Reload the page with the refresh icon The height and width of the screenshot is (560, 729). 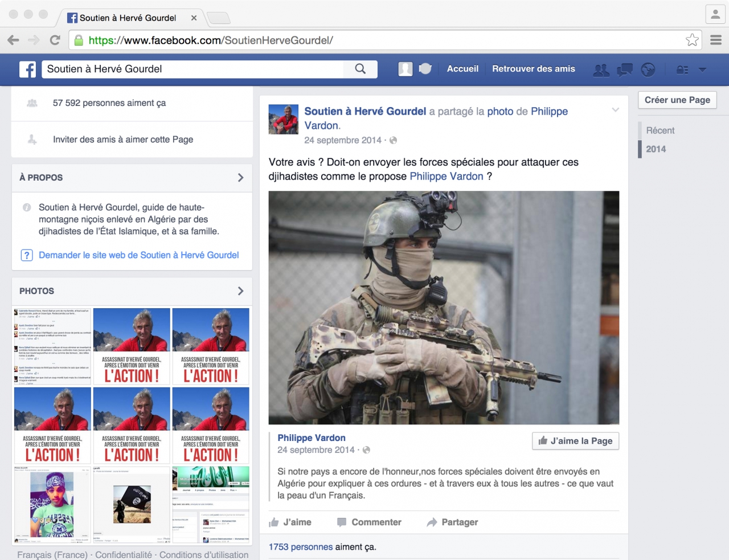coord(55,40)
